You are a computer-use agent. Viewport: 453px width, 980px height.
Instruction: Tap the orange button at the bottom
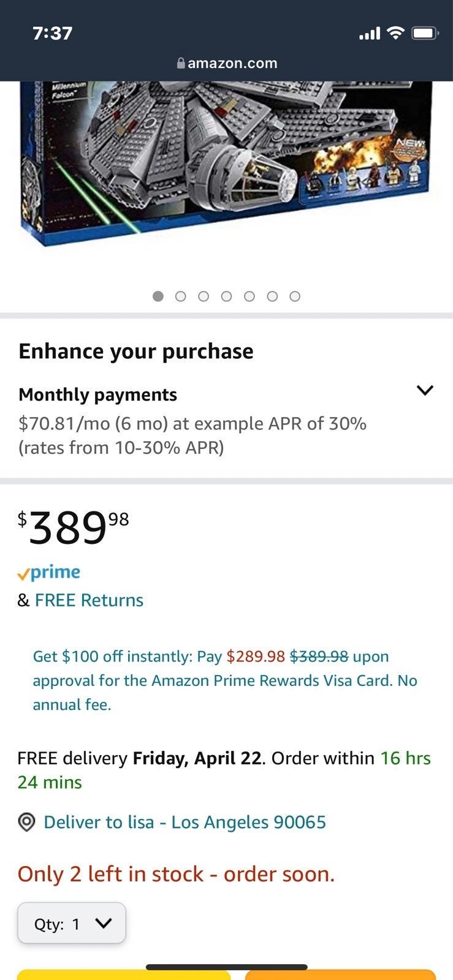[341, 974]
